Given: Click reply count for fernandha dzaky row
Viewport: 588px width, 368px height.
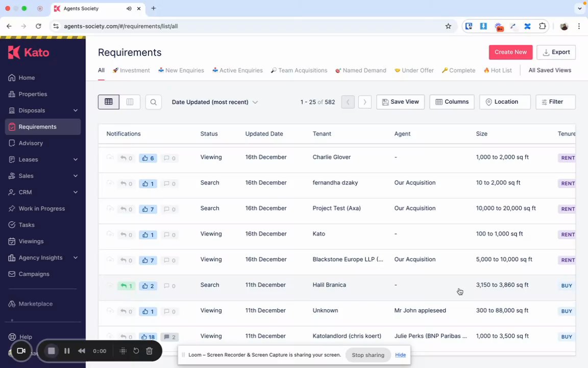Looking at the screenshot, I should [127, 183].
